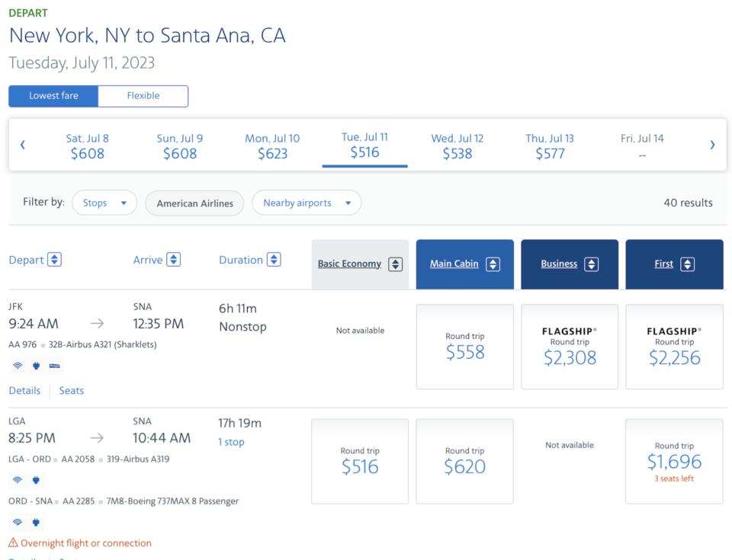Select the $516 Basic Economy fare card
The height and width of the screenshot is (560, 732).
359,461
